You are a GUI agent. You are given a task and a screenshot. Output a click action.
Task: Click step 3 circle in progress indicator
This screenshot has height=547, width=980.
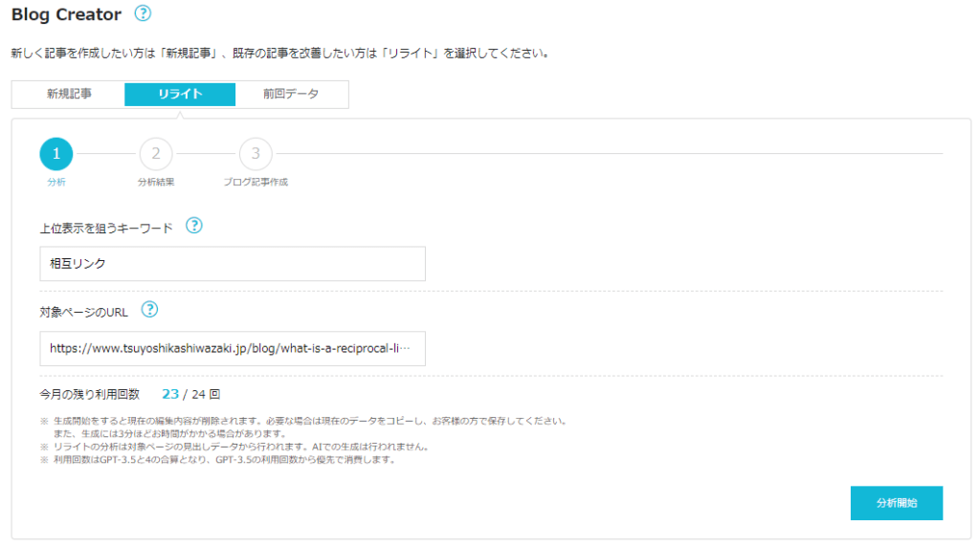[256, 153]
